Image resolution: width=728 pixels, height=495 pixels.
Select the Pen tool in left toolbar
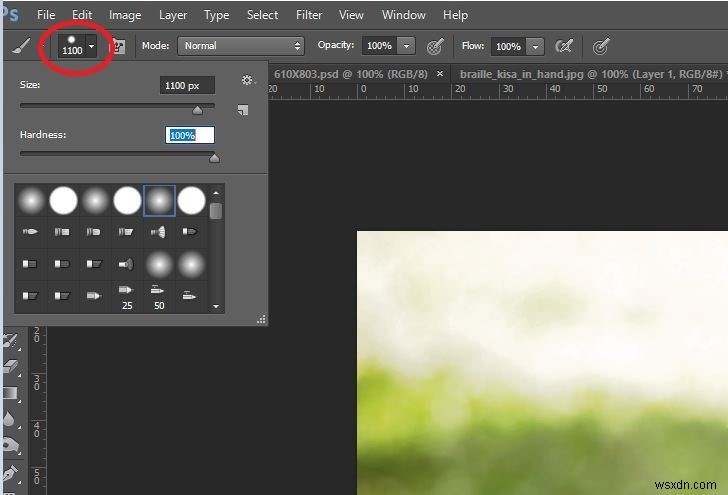point(11,471)
